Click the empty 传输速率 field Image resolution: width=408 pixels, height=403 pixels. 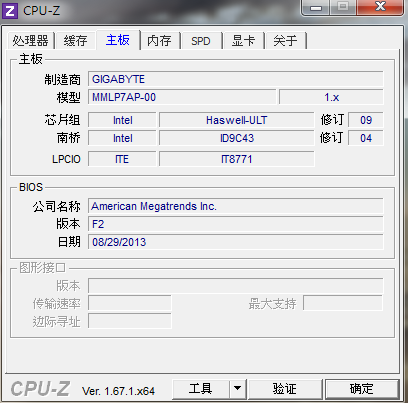coord(130,303)
